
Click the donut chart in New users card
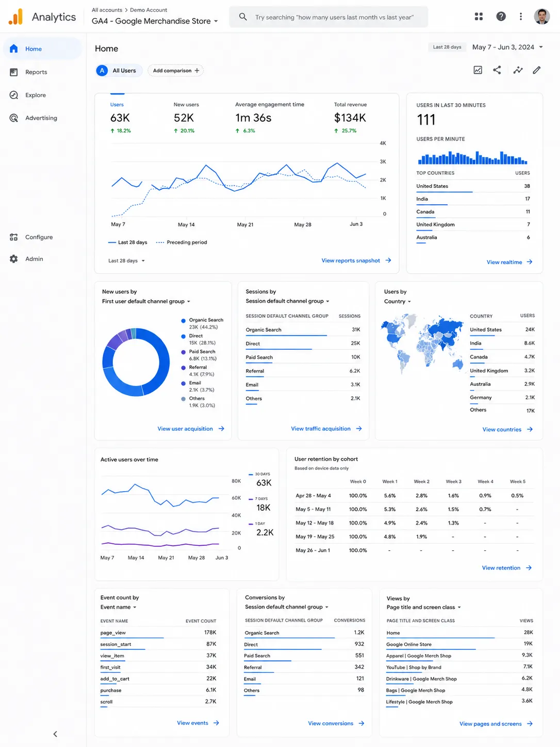coord(136,362)
